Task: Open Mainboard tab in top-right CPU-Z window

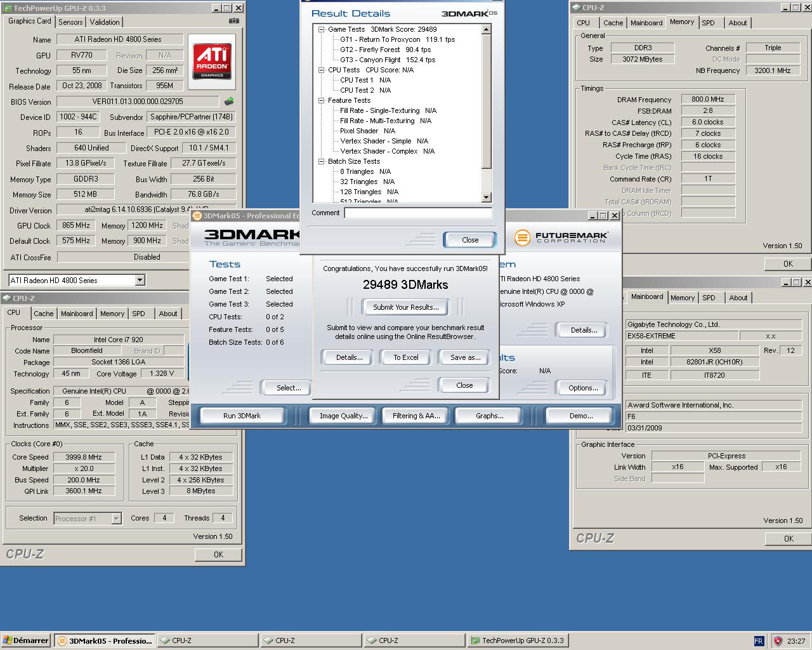Action: [x=646, y=23]
